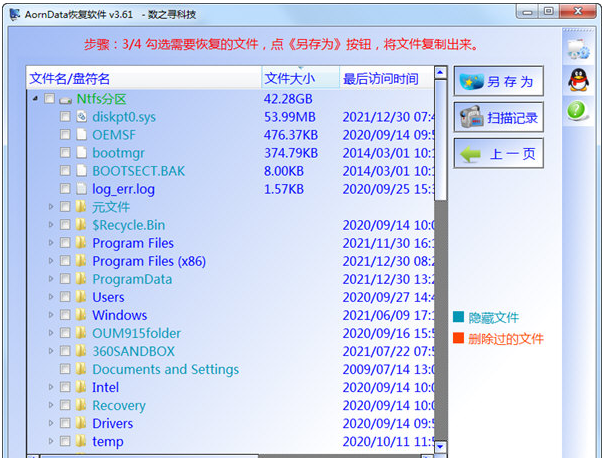Viewport: 603px width, 458px height.
Task: Click the OEMSF file icon
Action: [82, 135]
